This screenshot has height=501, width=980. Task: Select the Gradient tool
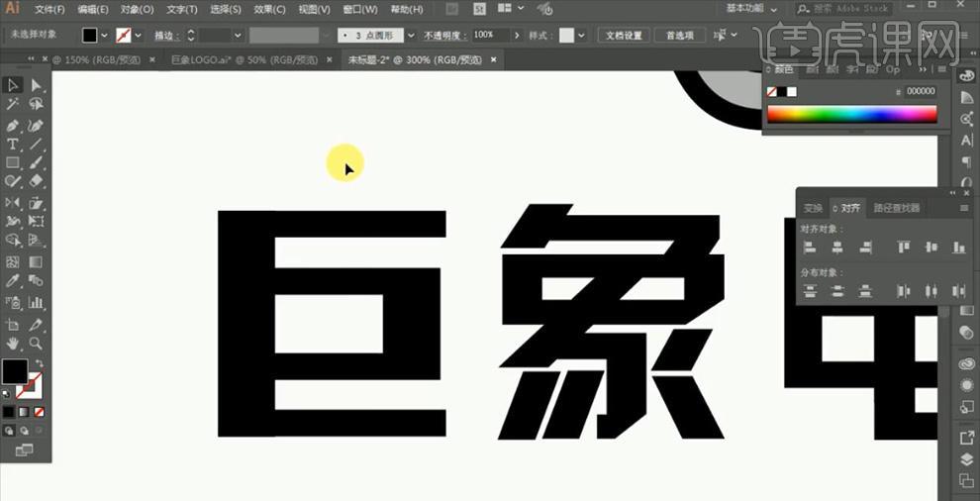pos(37,261)
